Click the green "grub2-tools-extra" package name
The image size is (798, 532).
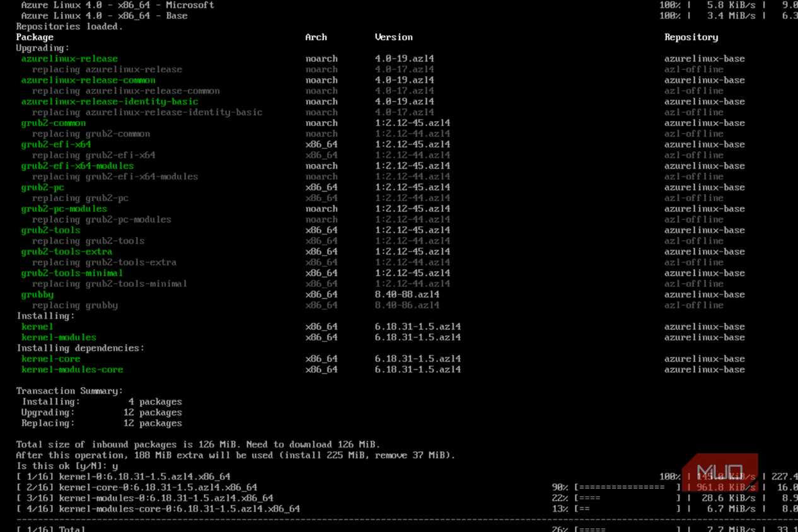click(67, 252)
